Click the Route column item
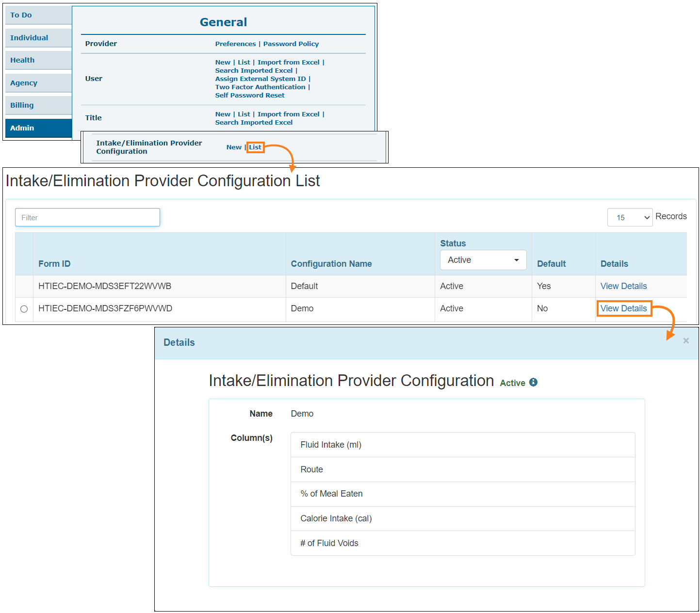The height and width of the screenshot is (613, 700). pos(463,469)
